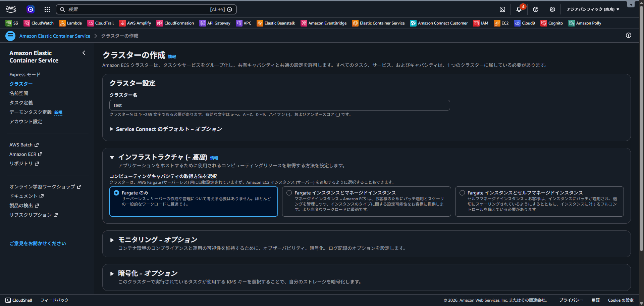Open the IAM bookmark

point(481,23)
